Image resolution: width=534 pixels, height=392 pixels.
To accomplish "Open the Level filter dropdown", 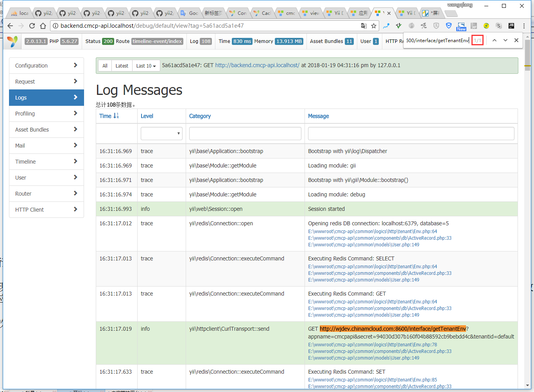I will point(161,134).
